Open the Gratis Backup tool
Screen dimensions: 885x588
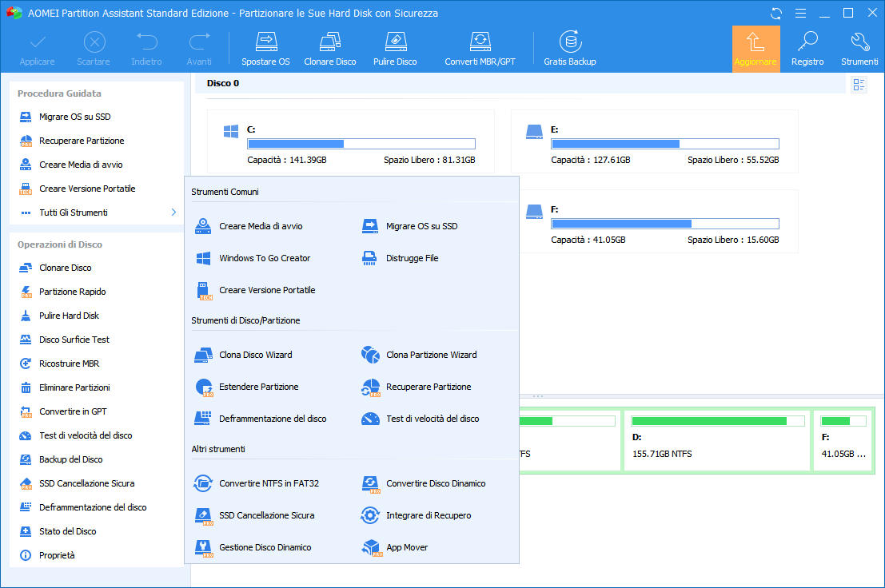tap(569, 42)
